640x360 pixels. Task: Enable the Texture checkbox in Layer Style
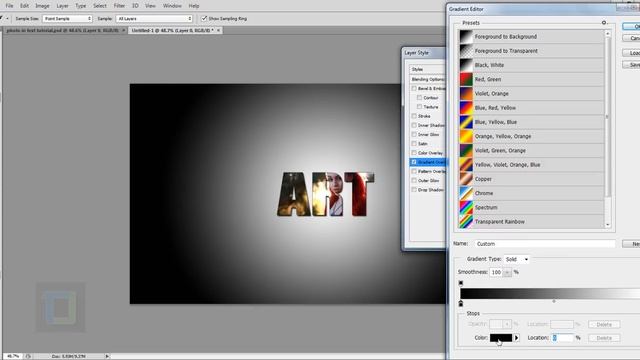point(419,107)
